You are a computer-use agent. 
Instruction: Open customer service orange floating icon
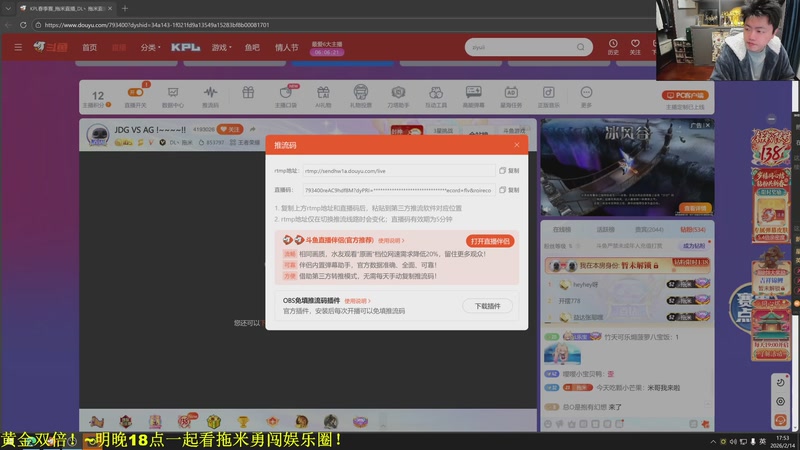pos(781,420)
